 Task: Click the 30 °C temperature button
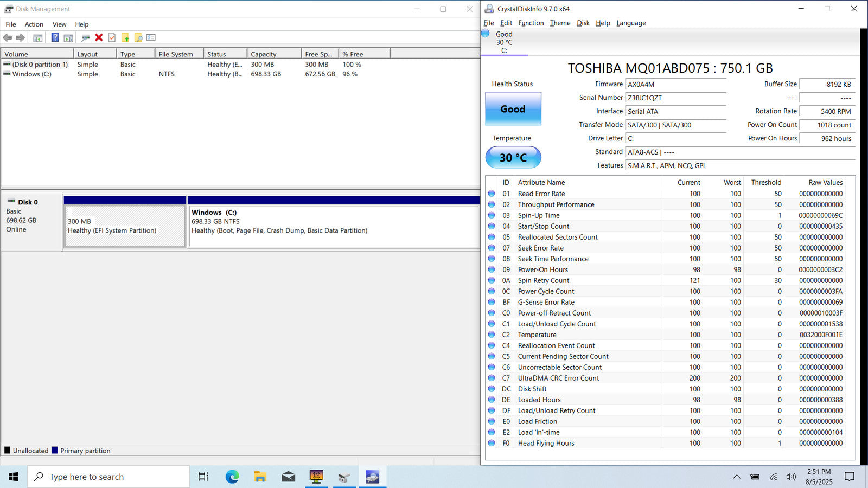513,157
